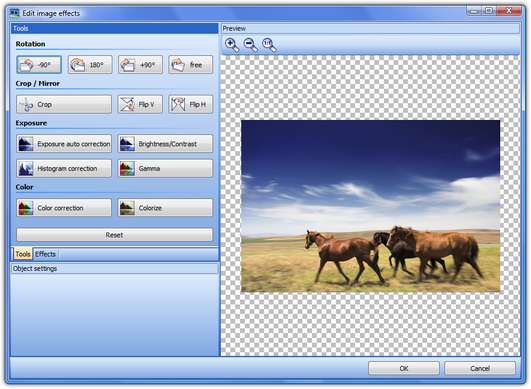531x389 pixels.
Task: Open the Gamma adjustment
Action: click(x=165, y=168)
